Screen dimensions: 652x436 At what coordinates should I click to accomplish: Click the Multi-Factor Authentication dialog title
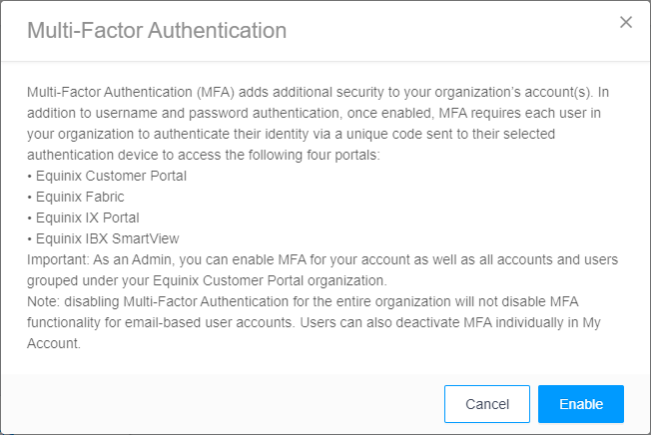click(x=157, y=30)
